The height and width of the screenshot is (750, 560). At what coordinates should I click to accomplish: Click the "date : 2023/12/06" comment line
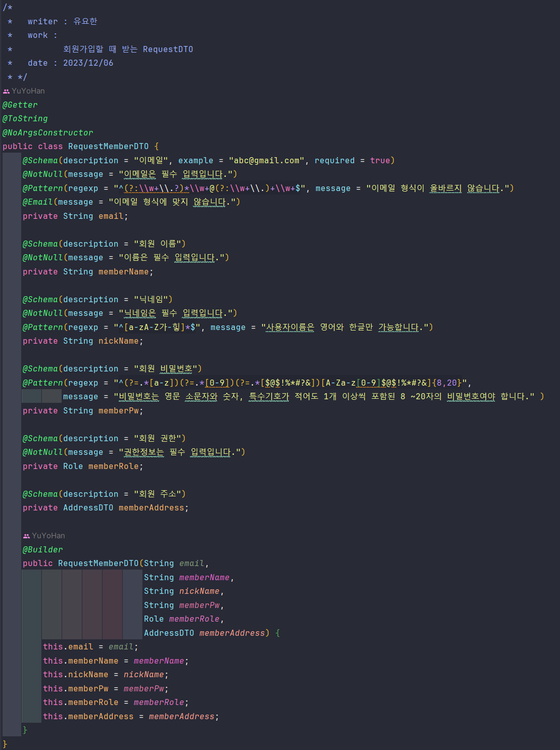click(71, 63)
